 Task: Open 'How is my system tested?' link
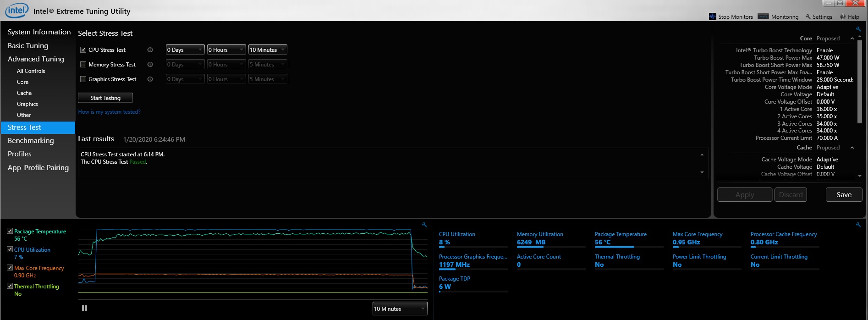109,112
